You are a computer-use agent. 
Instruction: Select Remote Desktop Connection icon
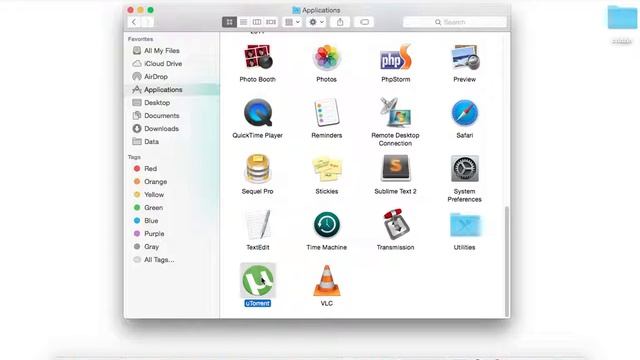395,113
